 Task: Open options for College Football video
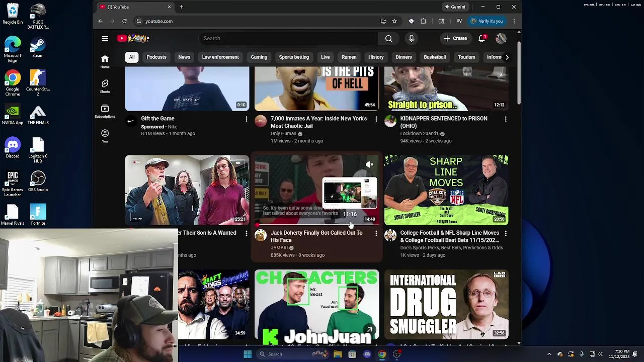(506, 233)
